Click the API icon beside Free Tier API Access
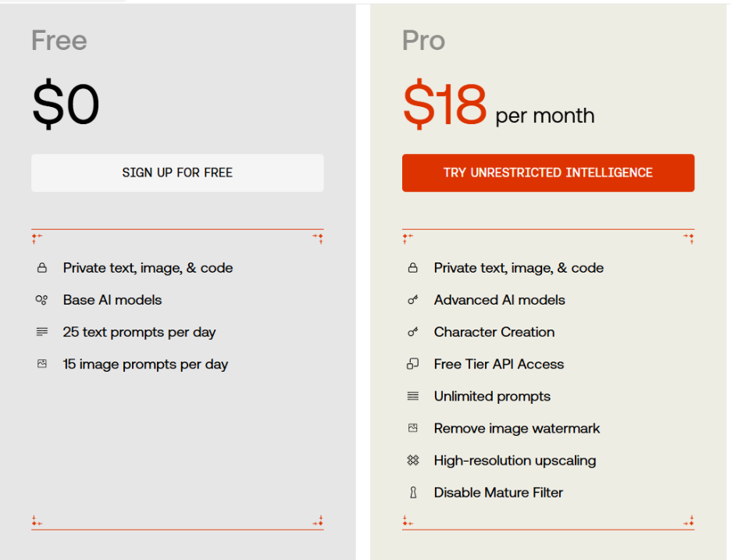The width and height of the screenshot is (731, 560). coord(412,364)
